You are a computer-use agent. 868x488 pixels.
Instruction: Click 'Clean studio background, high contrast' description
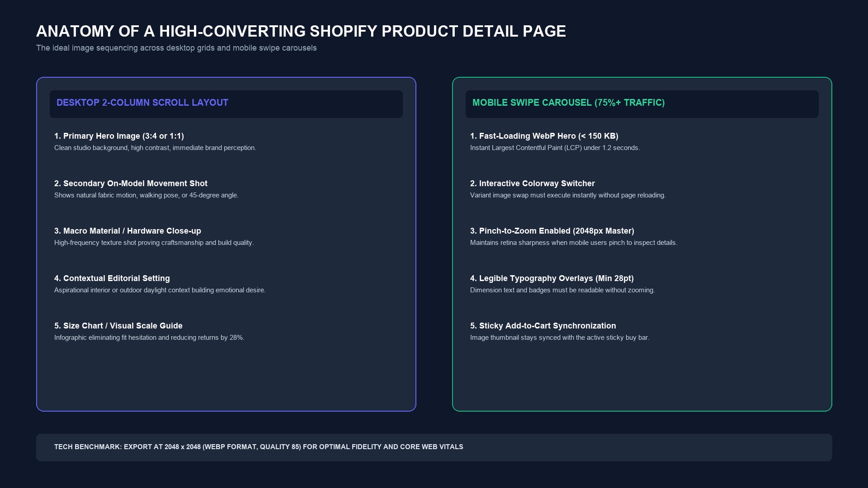click(x=155, y=148)
